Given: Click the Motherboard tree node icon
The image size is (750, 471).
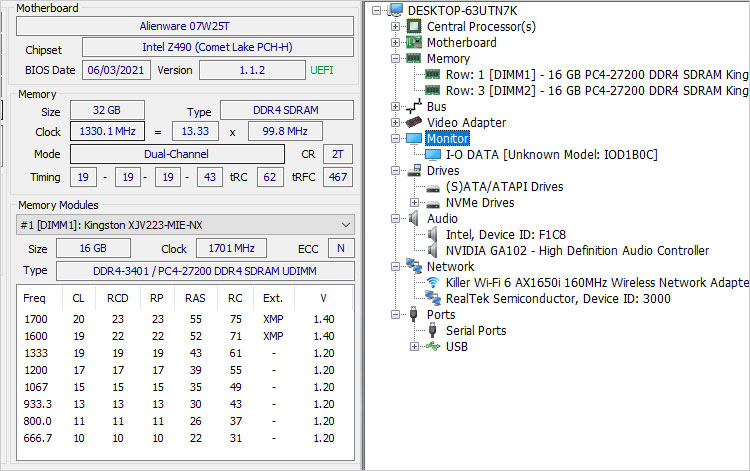Looking at the screenshot, I should coord(414,43).
